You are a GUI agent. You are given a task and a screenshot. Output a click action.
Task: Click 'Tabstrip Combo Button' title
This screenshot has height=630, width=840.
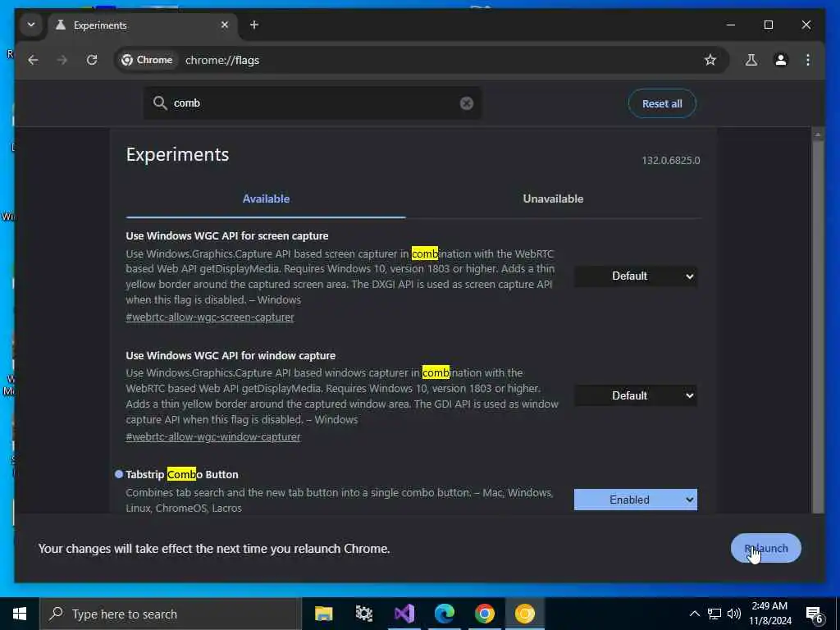pyautogui.click(x=182, y=474)
